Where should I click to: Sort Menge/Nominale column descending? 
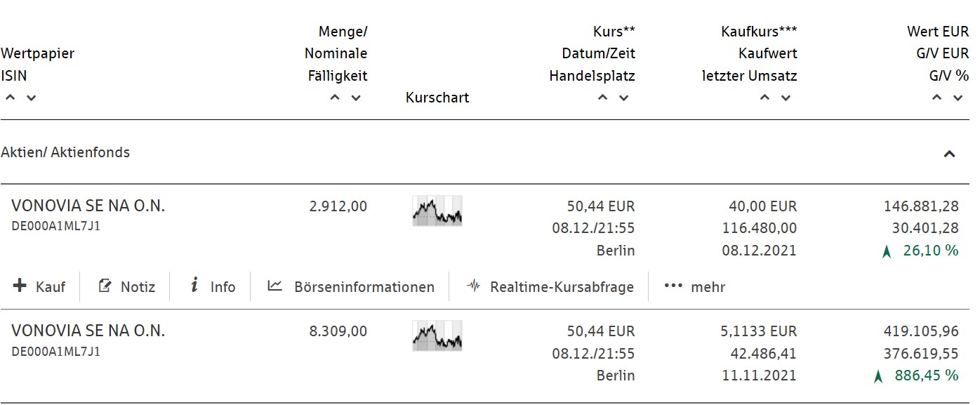tap(356, 98)
